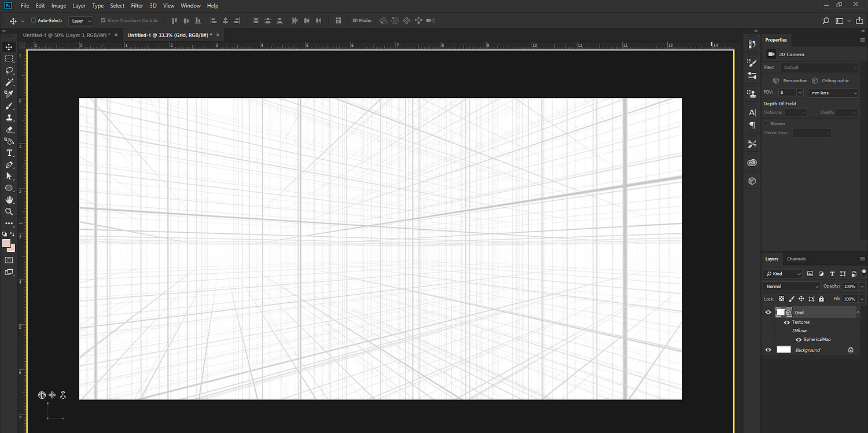Select the Move tool
The image size is (868, 433).
[x=8, y=47]
